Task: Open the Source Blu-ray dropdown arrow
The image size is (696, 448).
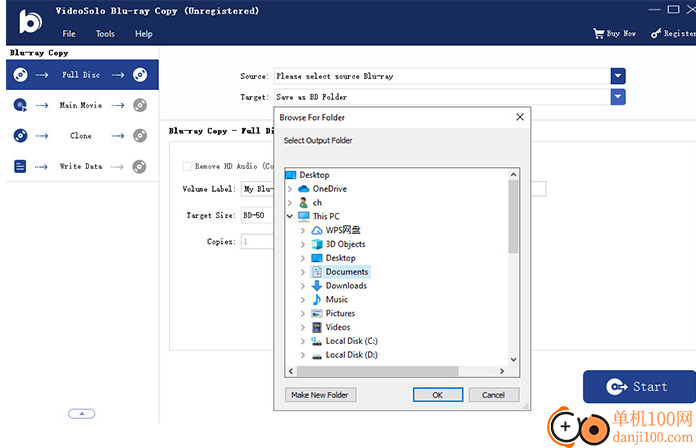Action: coord(618,76)
